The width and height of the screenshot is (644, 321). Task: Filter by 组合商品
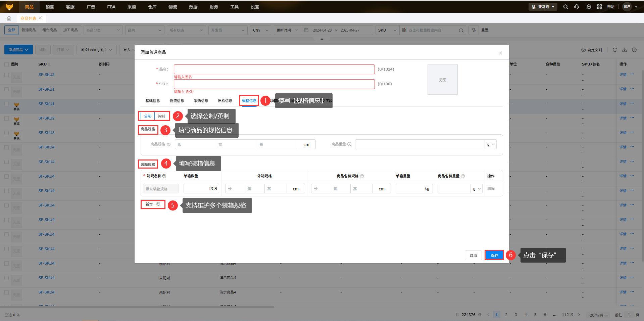pos(50,30)
